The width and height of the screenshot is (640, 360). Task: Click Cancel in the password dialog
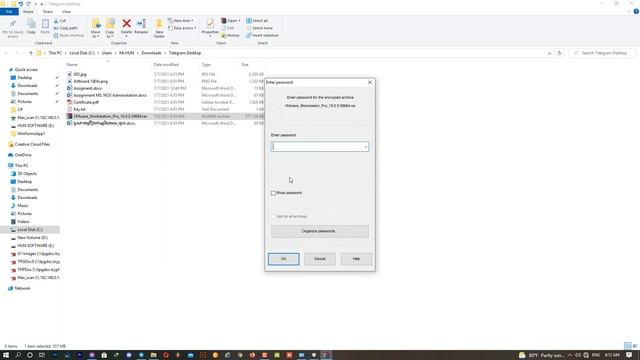[x=320, y=259]
